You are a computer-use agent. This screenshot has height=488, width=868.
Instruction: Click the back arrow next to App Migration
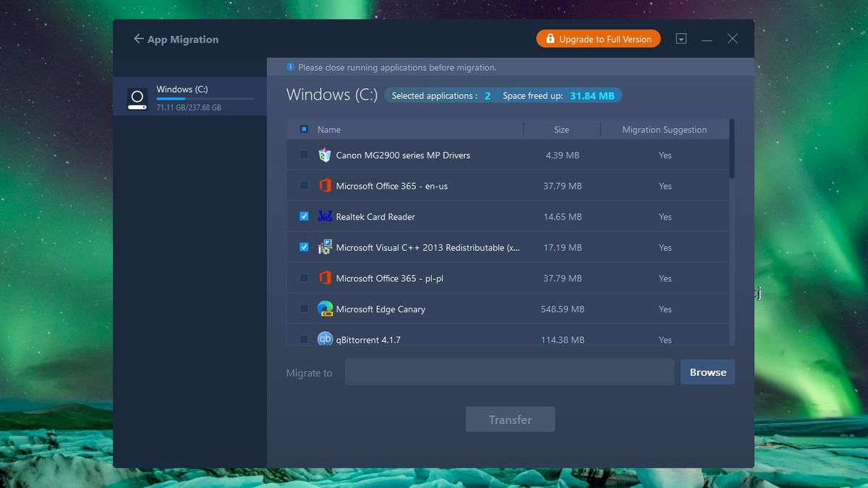138,38
